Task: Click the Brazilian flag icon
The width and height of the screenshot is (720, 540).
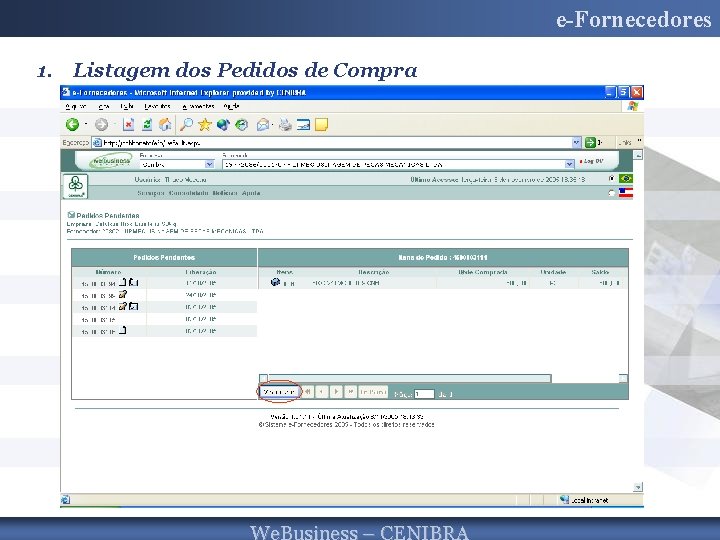Action: 625,178
